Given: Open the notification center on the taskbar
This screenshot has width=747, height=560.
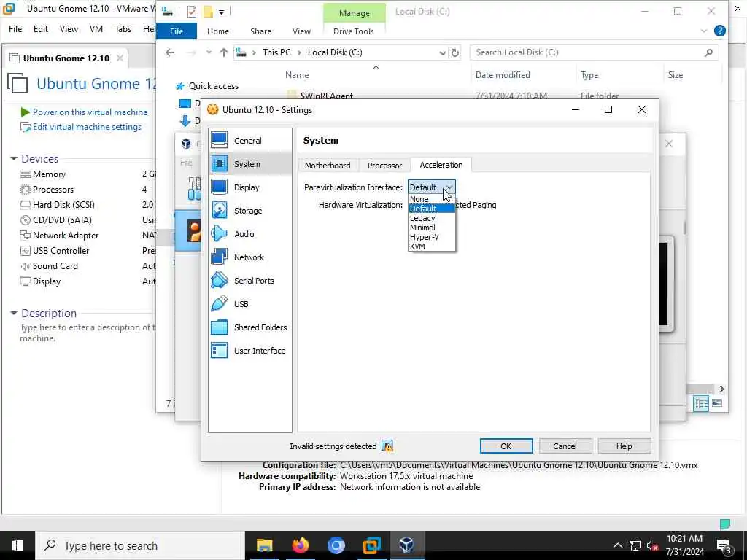Looking at the screenshot, I should click(724, 545).
